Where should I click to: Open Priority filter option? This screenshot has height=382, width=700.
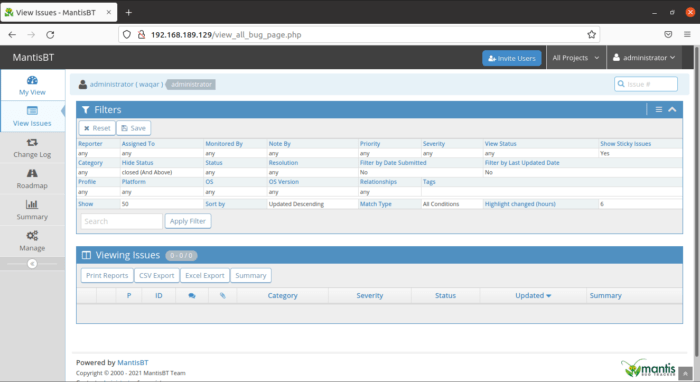pos(370,144)
